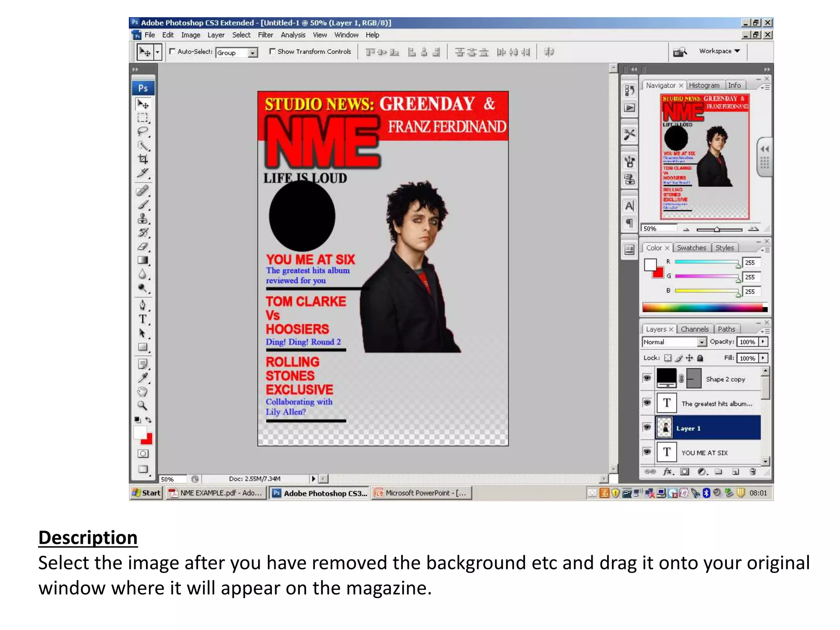Switch to NME EXAMPLE.pdf taskbar window
The width and height of the screenshot is (840, 630).
tap(216, 493)
